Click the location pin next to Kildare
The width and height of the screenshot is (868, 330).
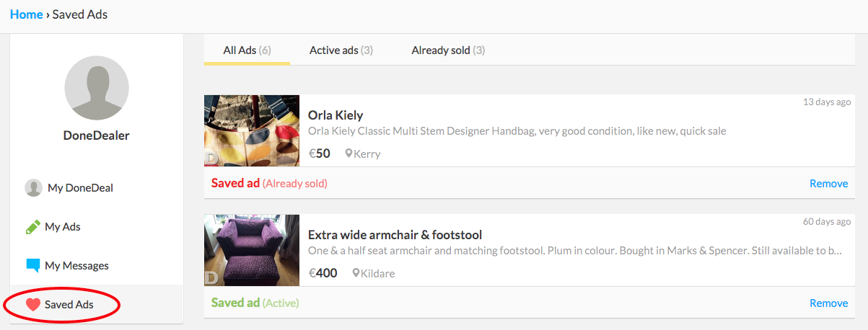click(356, 273)
